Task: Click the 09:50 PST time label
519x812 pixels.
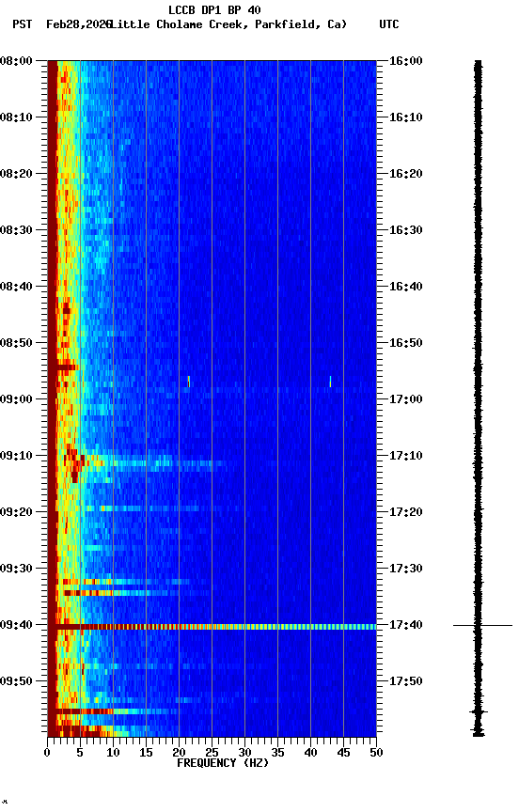Action: point(16,681)
